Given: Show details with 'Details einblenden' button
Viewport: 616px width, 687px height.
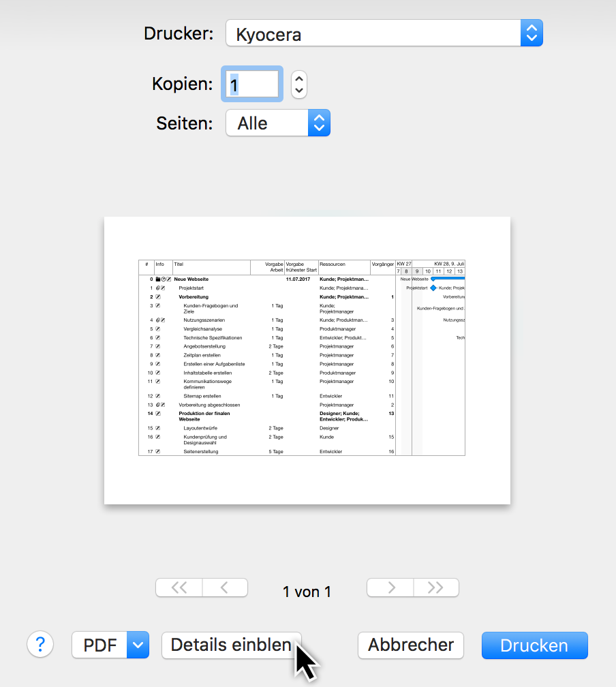Looking at the screenshot, I should click(x=231, y=645).
